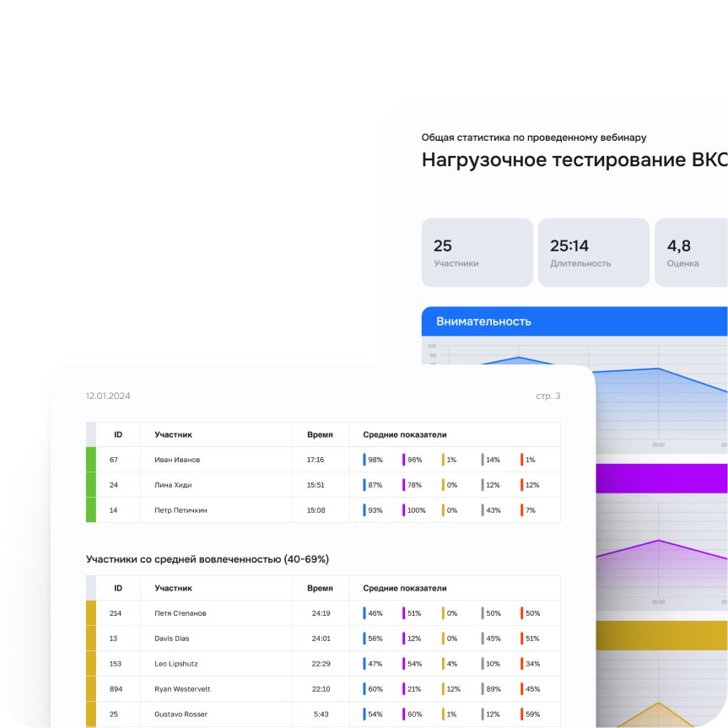728x728 pixels.
Task: Click the time 15:08
Action: (x=315, y=510)
